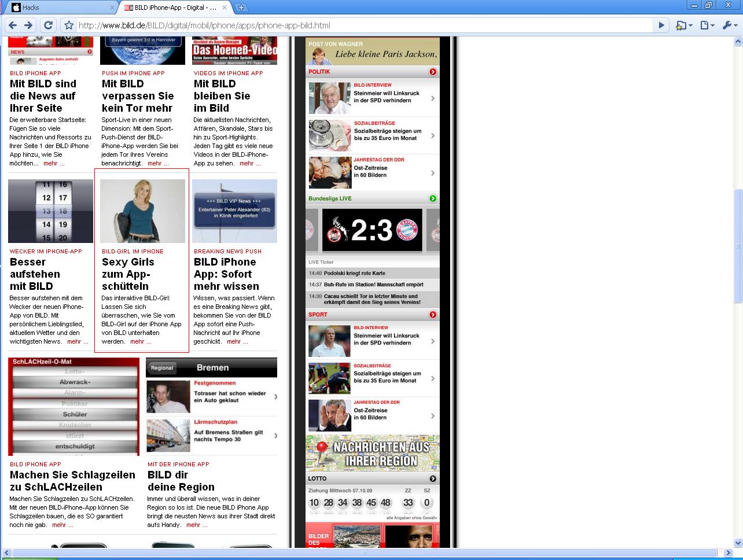
Task: Open 'Machen Sie Schlagzeilen zu SchLACHzeilen' headline
Action: click(72, 481)
